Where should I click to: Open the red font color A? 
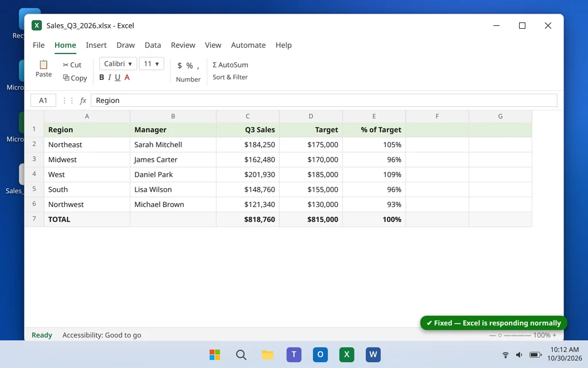point(127,78)
